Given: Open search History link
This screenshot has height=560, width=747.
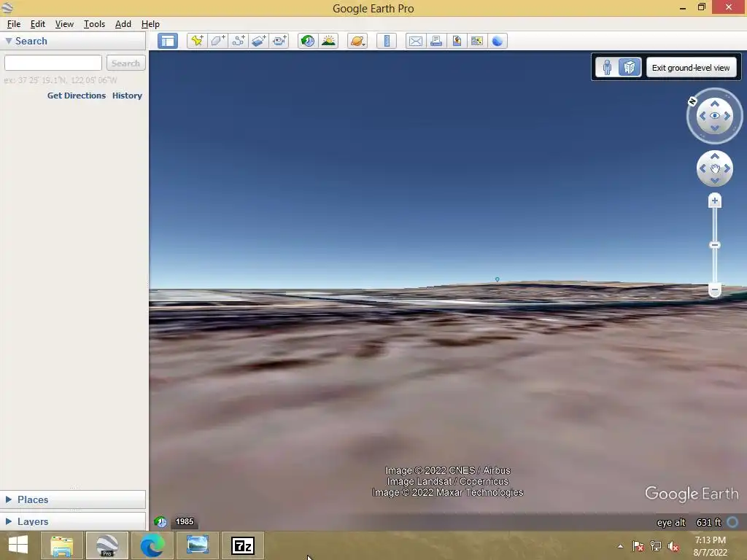Looking at the screenshot, I should pos(127,96).
